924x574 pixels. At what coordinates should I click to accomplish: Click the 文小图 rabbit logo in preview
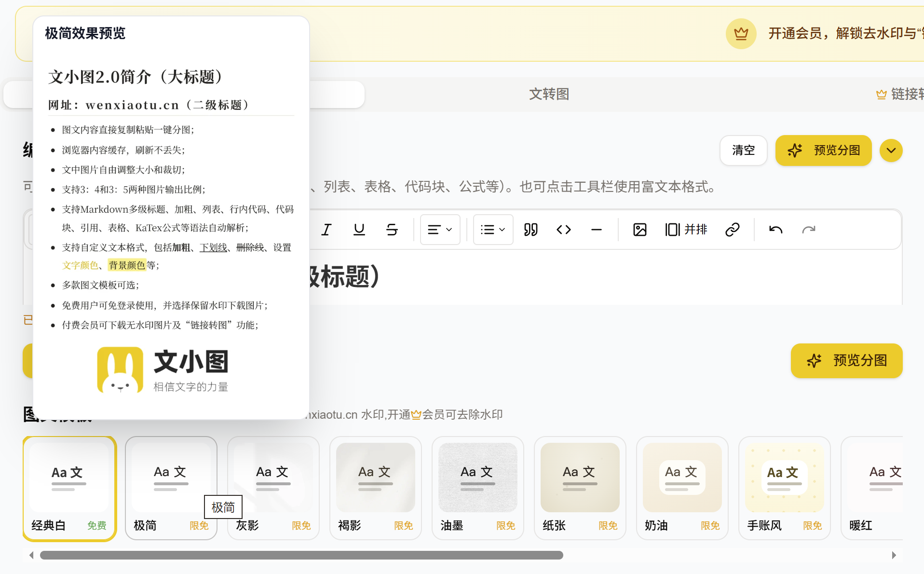(x=120, y=370)
